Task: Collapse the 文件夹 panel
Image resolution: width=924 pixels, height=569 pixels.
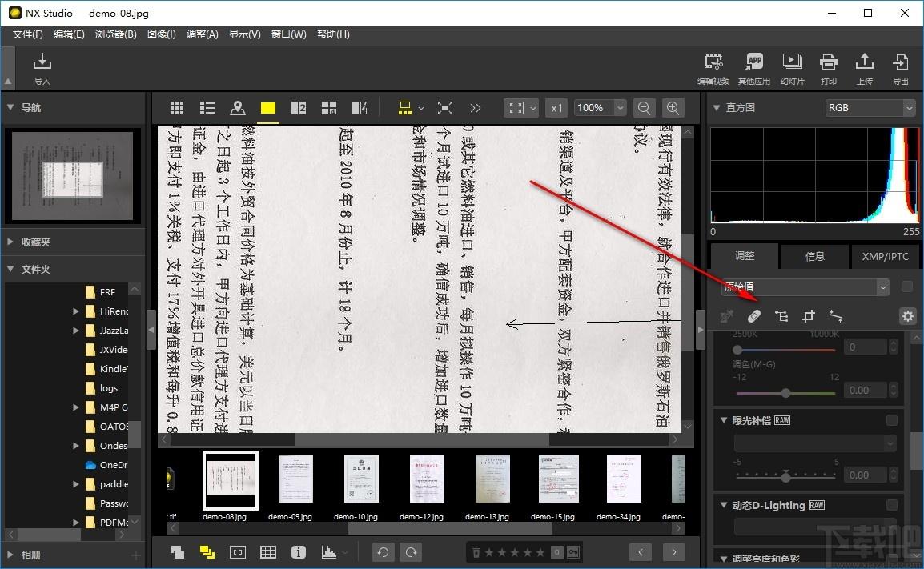Action: (x=10, y=269)
